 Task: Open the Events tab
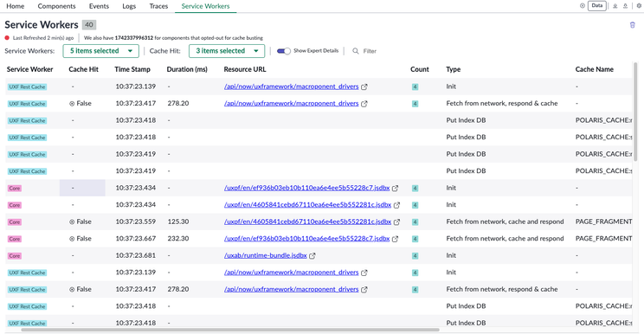[x=99, y=6]
